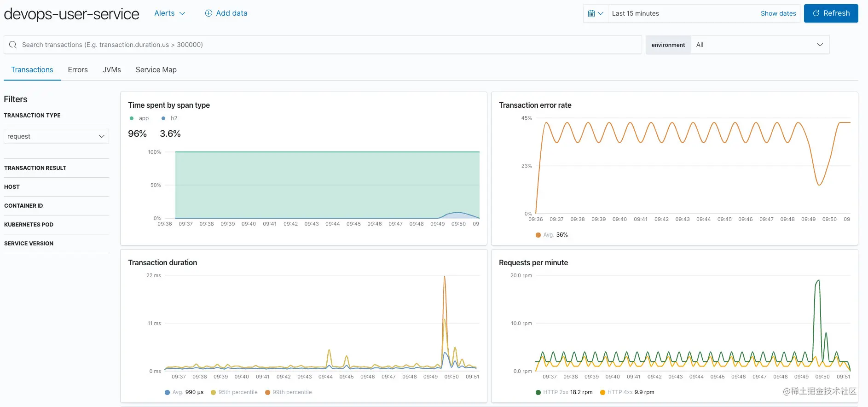The width and height of the screenshot is (868, 407).
Task: Click the search magnifier icon
Action: tap(13, 45)
